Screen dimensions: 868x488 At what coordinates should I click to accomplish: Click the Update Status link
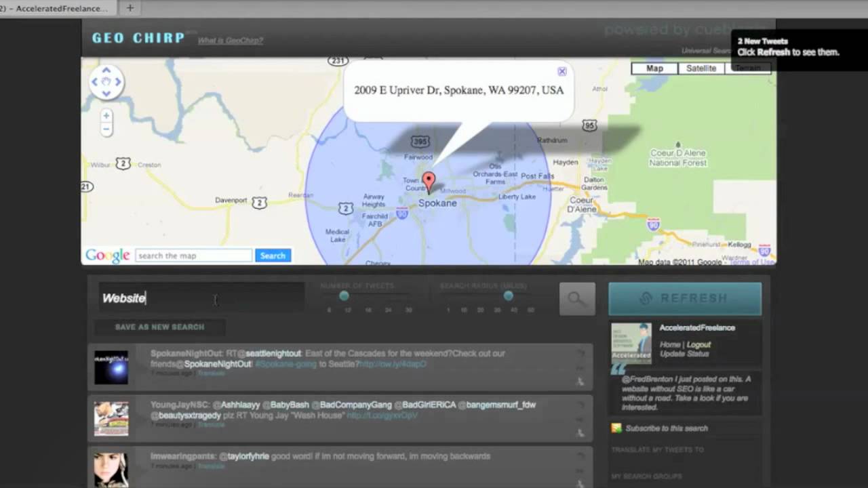(684, 354)
